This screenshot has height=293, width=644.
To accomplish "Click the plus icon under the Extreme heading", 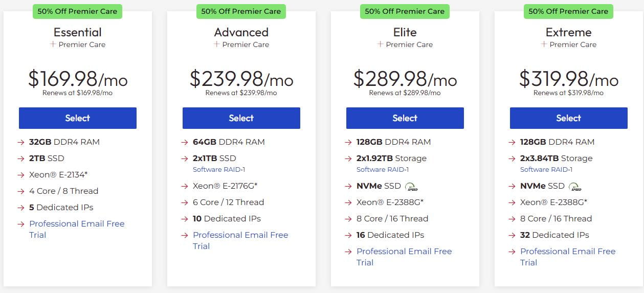I will click(544, 44).
